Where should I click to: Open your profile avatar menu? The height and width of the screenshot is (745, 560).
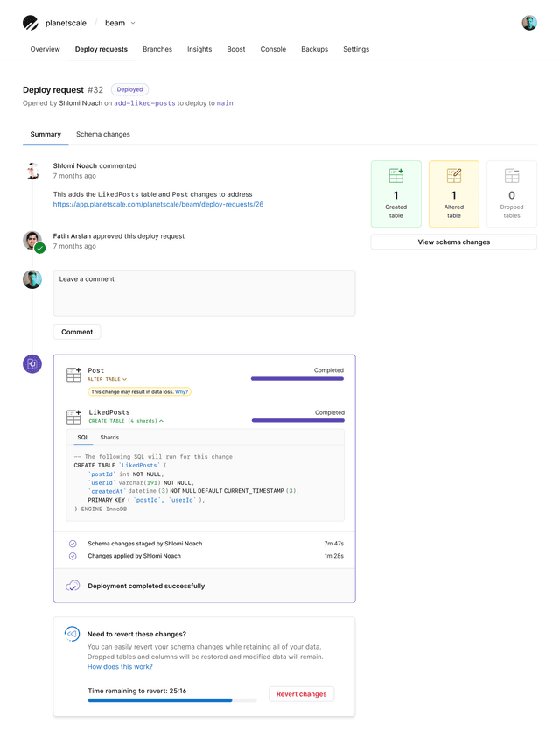[x=529, y=22]
